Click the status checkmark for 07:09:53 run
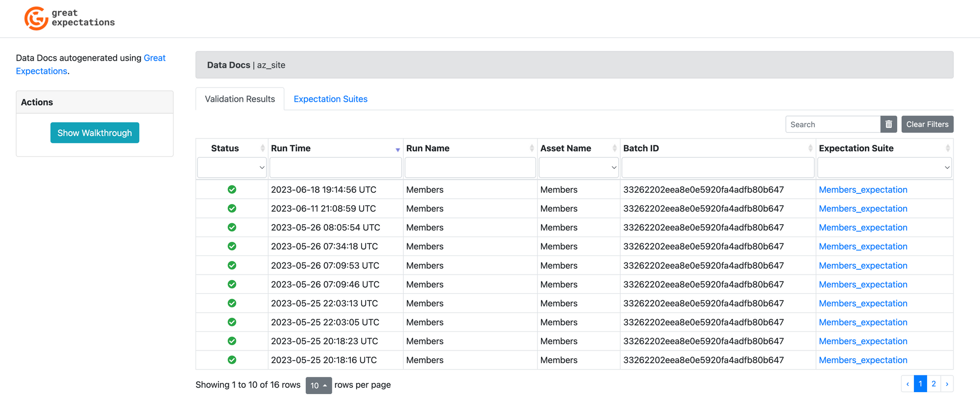 232,265
